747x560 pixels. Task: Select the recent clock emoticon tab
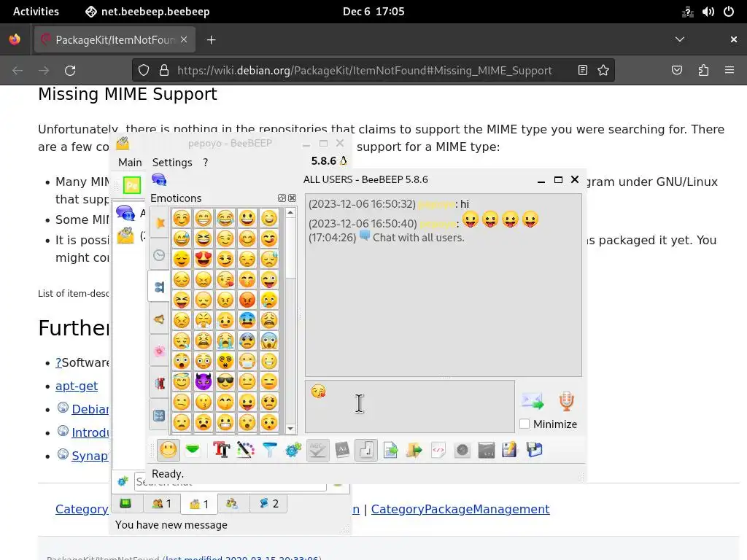(x=159, y=255)
